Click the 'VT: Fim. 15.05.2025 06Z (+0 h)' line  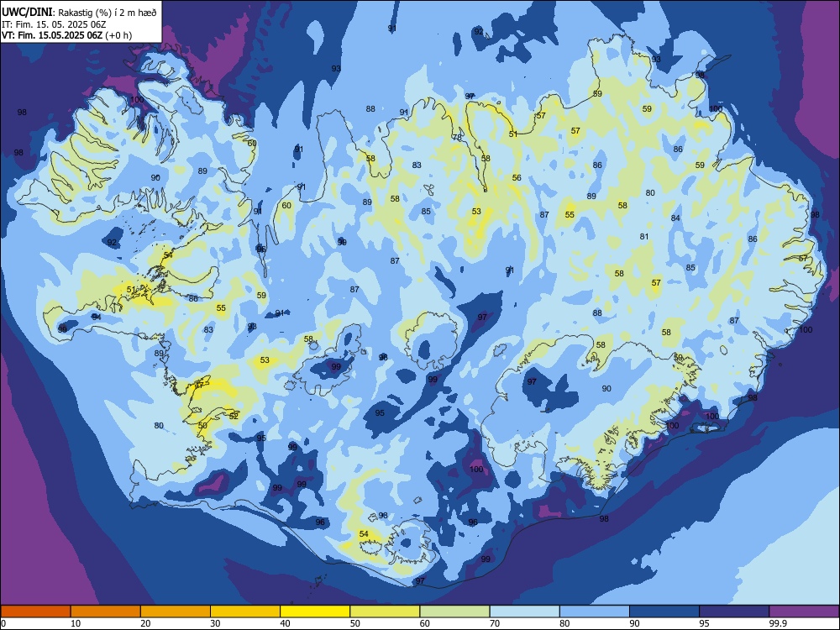pyautogui.click(x=67, y=35)
